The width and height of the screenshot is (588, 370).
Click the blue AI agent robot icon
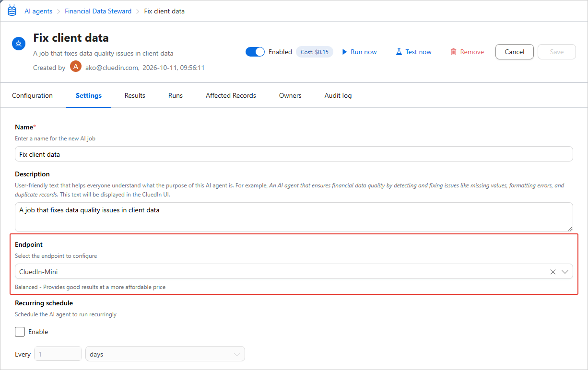[x=19, y=44]
